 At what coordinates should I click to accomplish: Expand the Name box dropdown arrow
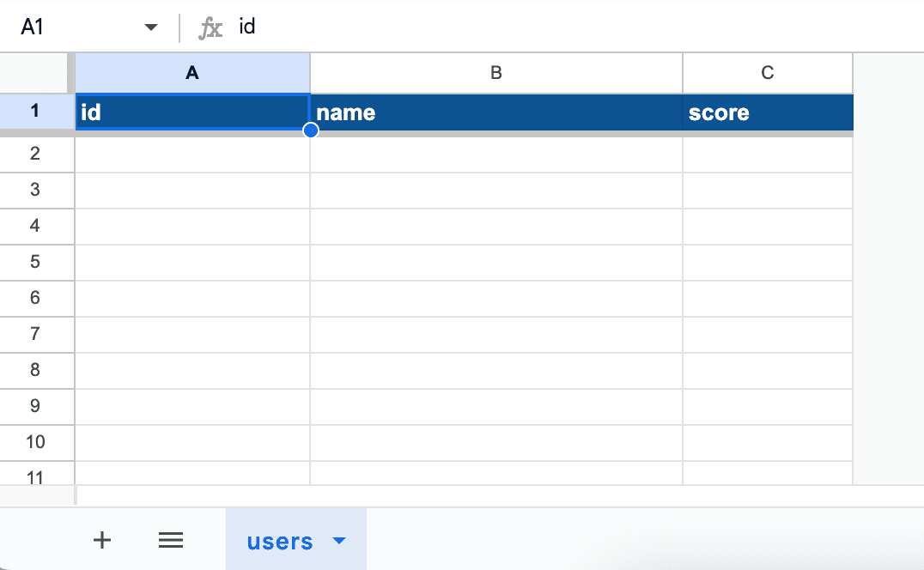[x=151, y=27]
